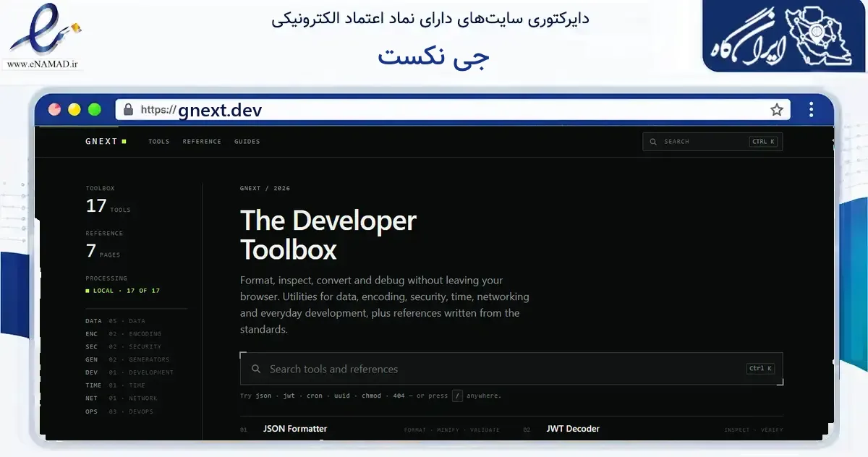Click the gnext.dev address bar
868x457 pixels.
pyautogui.click(x=453, y=110)
